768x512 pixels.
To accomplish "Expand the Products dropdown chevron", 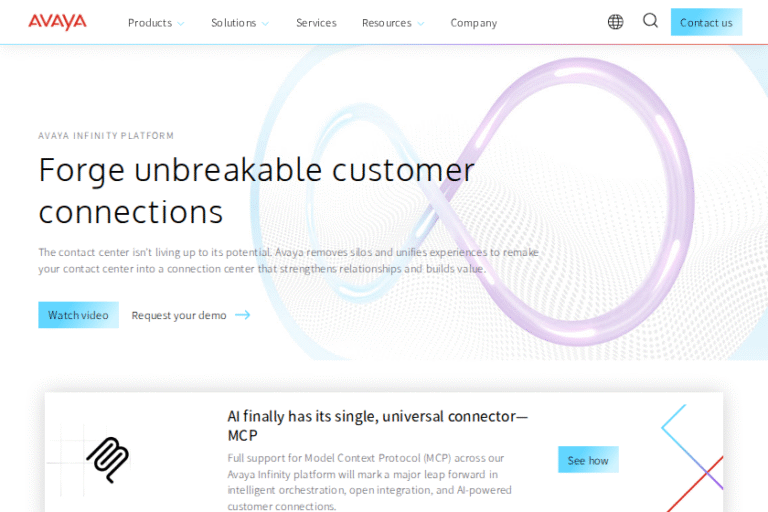I will pos(181,24).
